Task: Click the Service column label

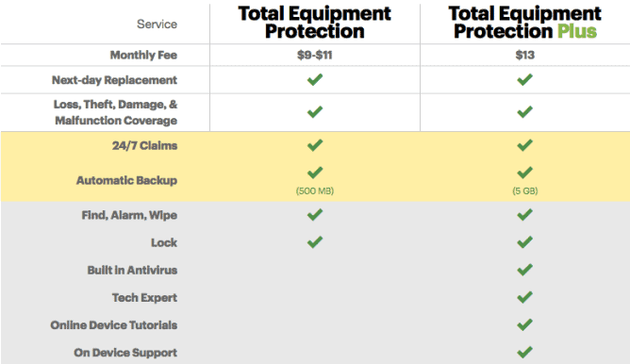Action: (x=157, y=25)
